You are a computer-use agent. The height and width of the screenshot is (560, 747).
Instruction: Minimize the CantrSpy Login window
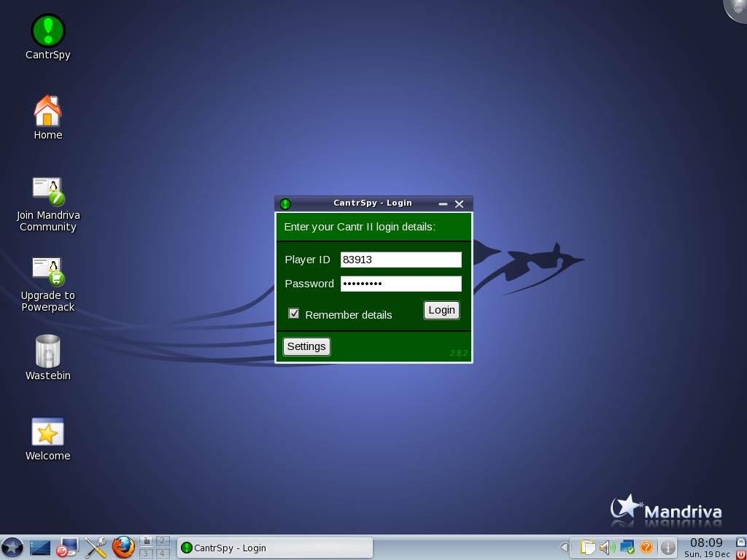[443, 204]
